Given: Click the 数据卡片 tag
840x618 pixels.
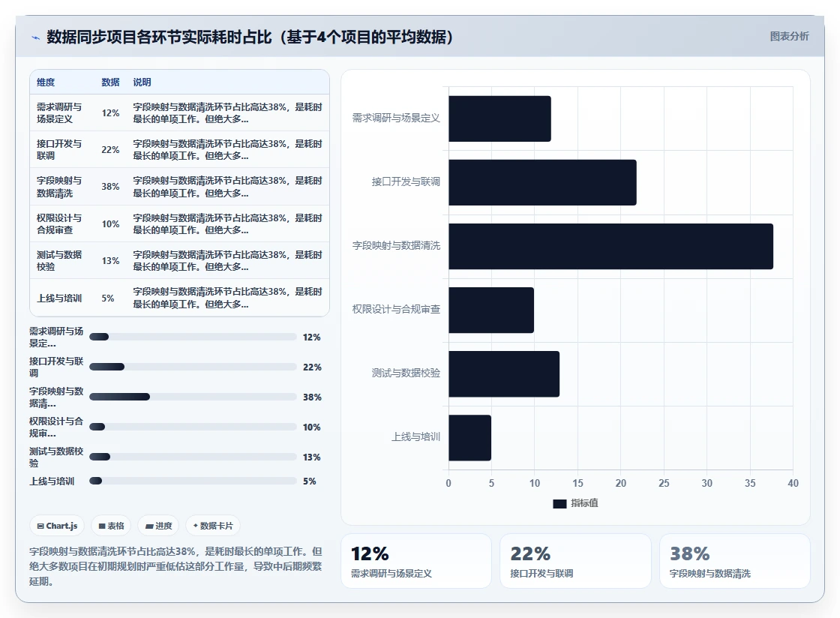Looking at the screenshot, I should coord(213,526).
